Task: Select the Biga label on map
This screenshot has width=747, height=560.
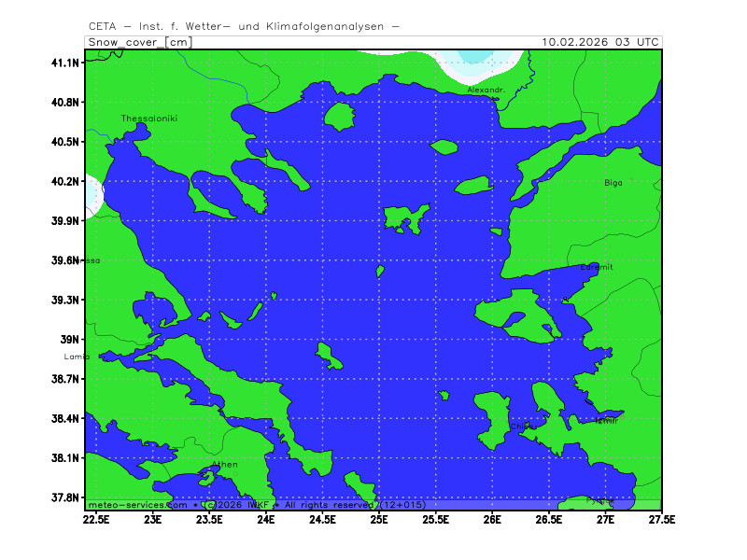Action: [613, 183]
